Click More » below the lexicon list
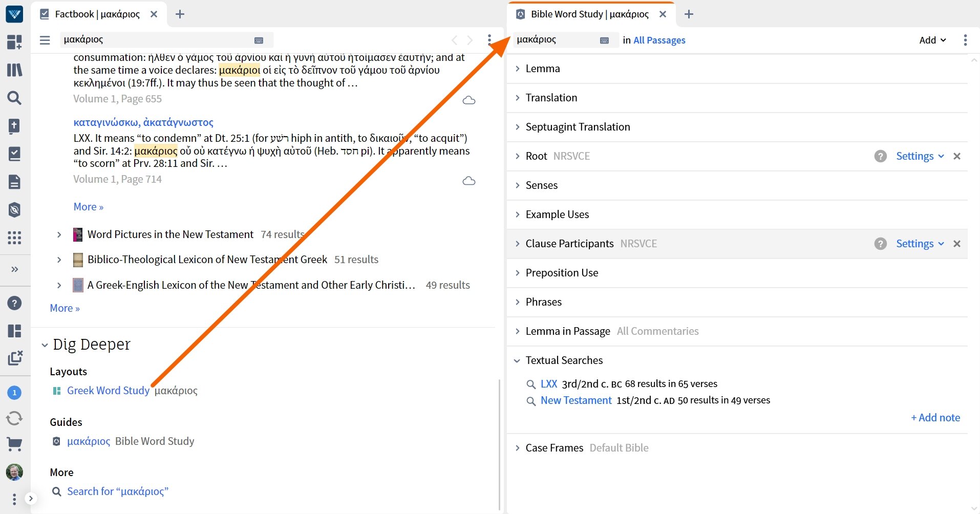The image size is (980, 514). [65, 308]
